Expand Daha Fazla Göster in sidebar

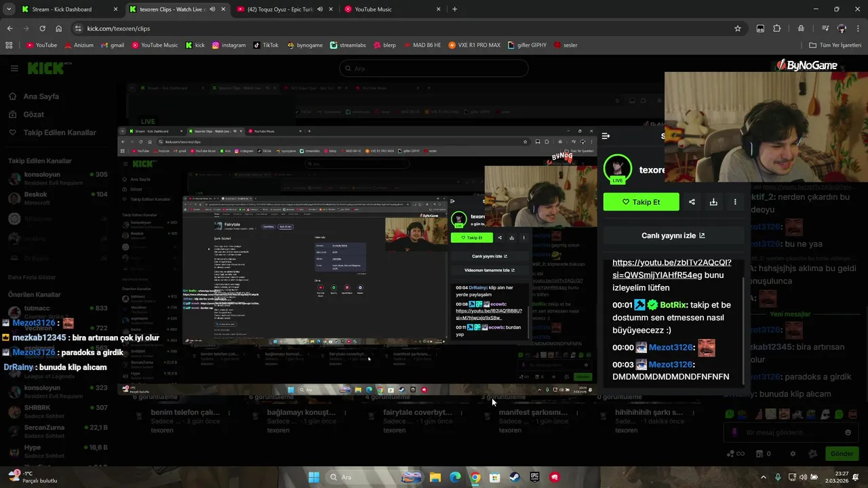coord(33,277)
